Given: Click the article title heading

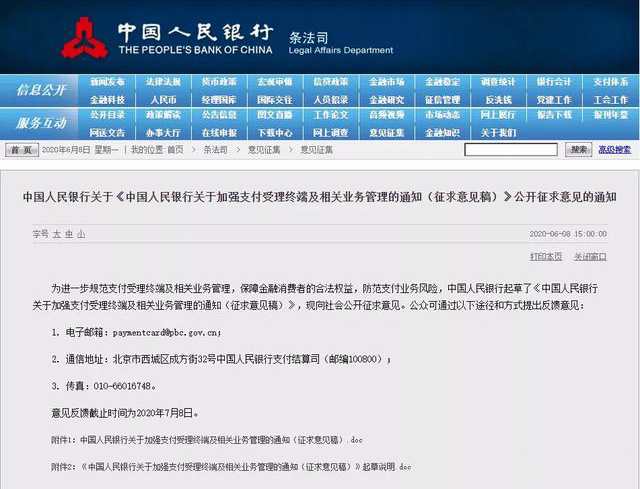Looking at the screenshot, I should (320, 197).
